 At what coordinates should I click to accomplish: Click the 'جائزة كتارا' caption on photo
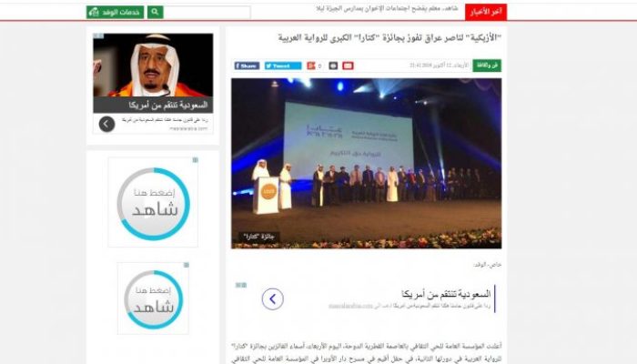tap(258, 237)
